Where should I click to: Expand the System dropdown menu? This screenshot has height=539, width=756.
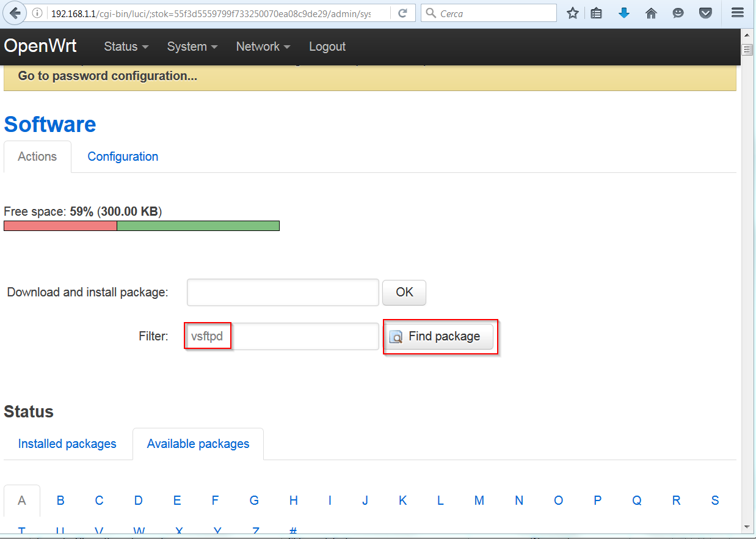192,46
